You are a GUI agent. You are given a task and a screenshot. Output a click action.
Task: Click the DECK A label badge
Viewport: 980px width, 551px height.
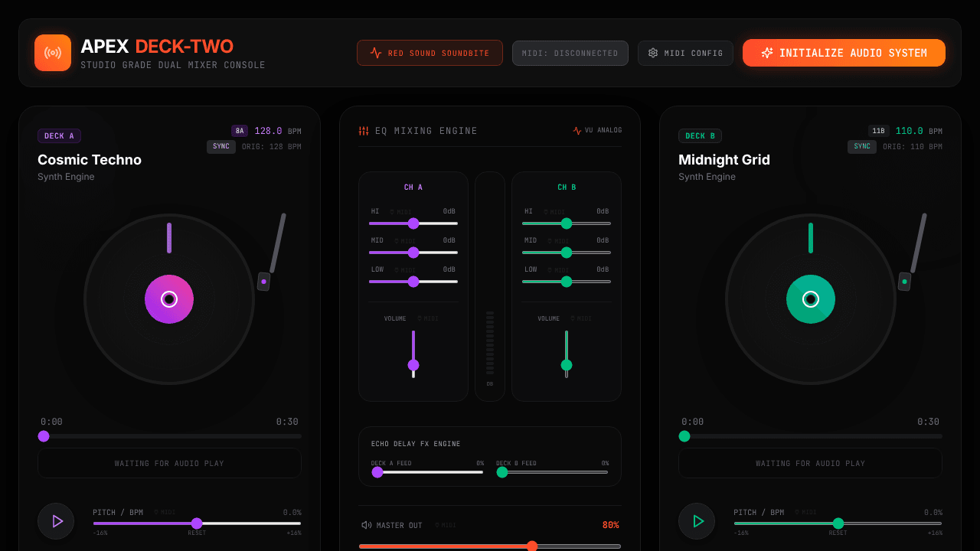pyautogui.click(x=59, y=136)
